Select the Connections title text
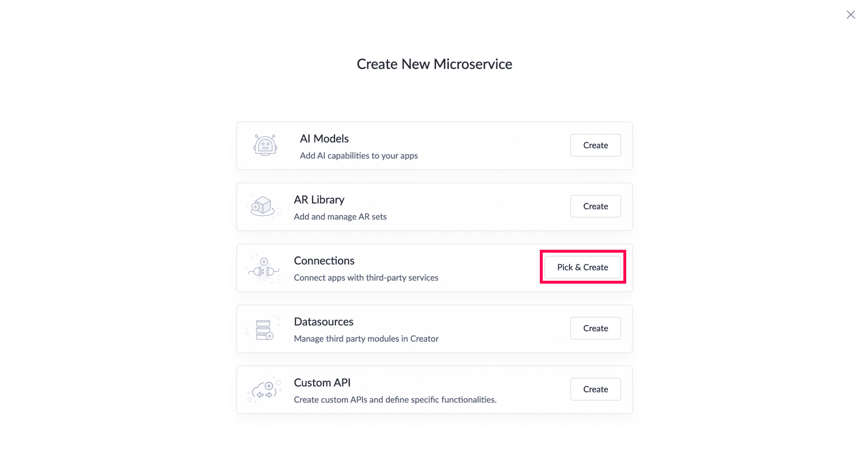 pos(324,261)
